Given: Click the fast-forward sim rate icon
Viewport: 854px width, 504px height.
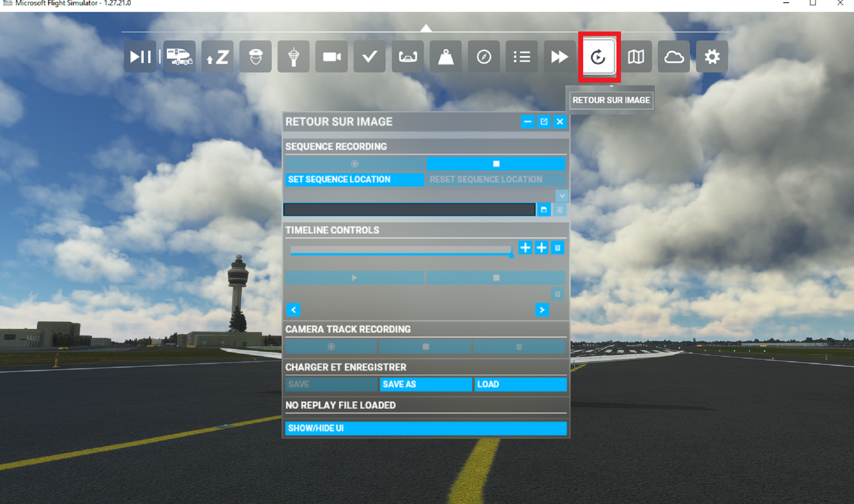Looking at the screenshot, I should (560, 56).
